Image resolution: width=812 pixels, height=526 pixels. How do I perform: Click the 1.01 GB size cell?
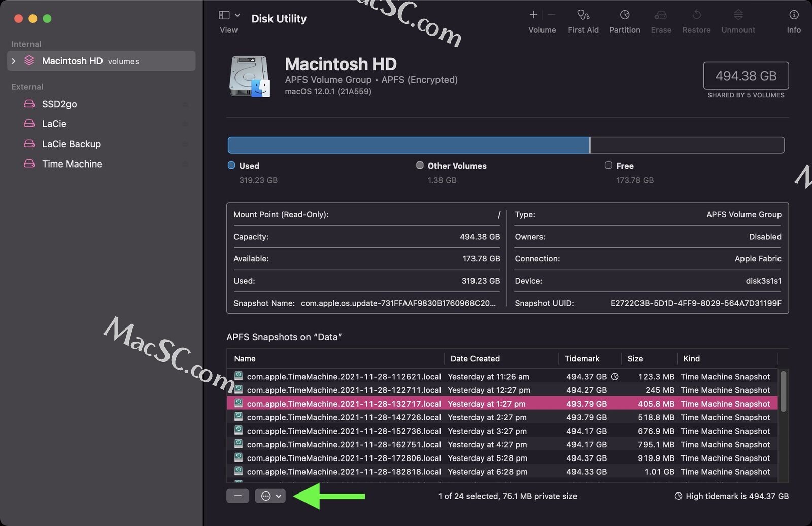659,472
